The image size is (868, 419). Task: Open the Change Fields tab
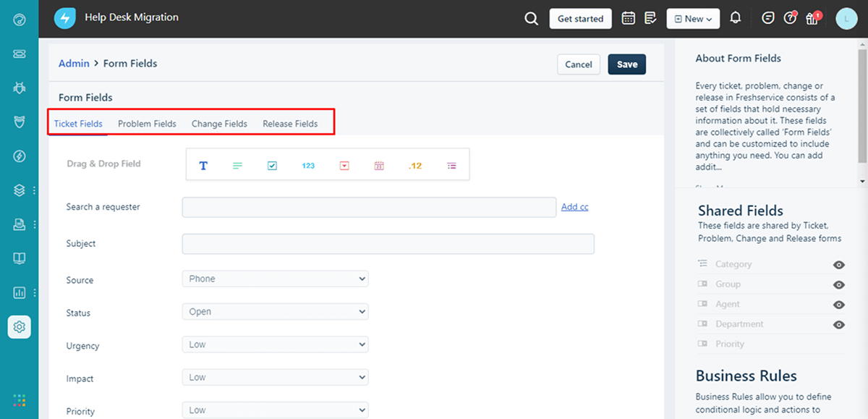[x=219, y=123]
